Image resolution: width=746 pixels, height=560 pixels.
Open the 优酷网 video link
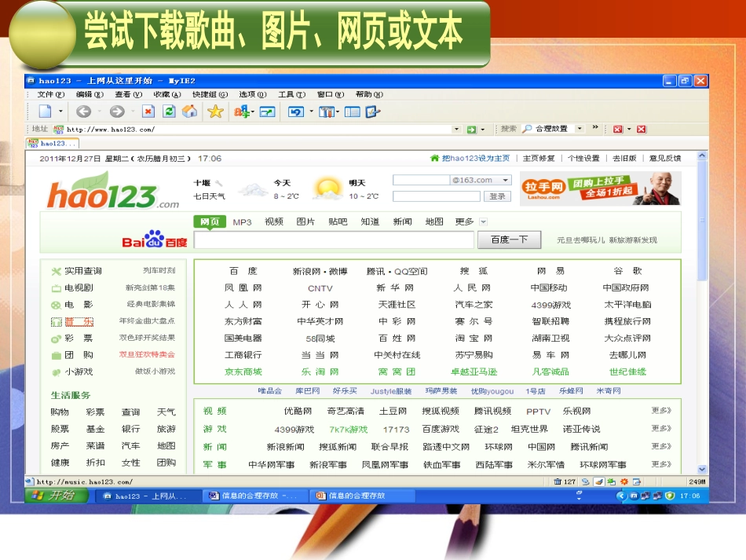pyautogui.click(x=298, y=411)
